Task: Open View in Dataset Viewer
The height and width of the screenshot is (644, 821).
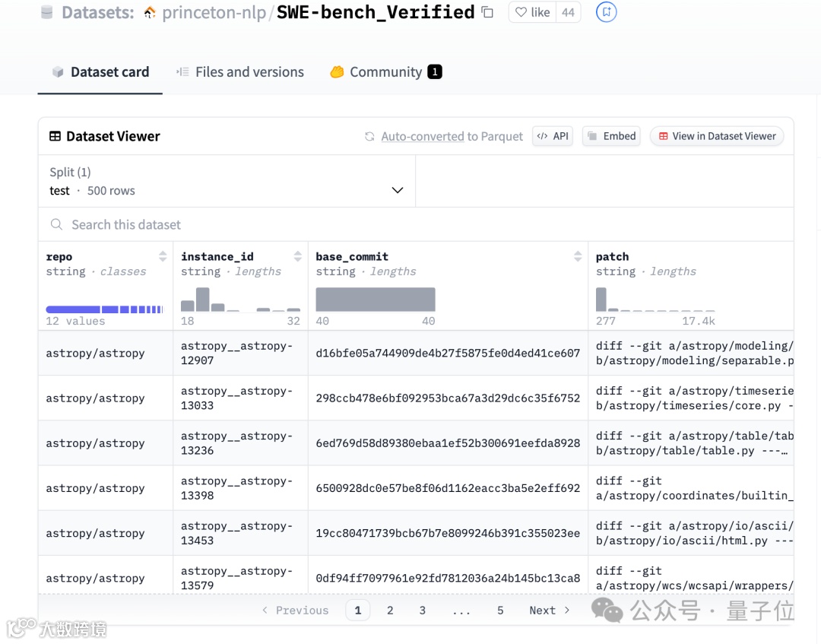Action: coord(717,136)
